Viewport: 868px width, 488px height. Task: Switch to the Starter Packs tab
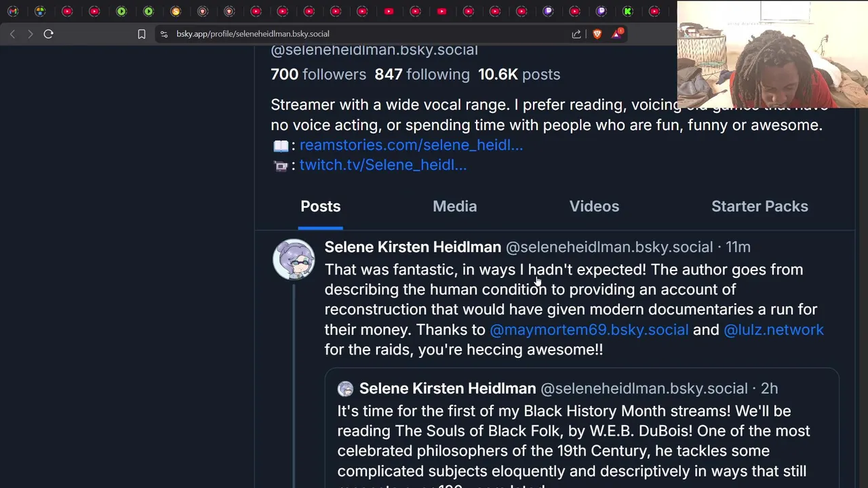pos(759,206)
